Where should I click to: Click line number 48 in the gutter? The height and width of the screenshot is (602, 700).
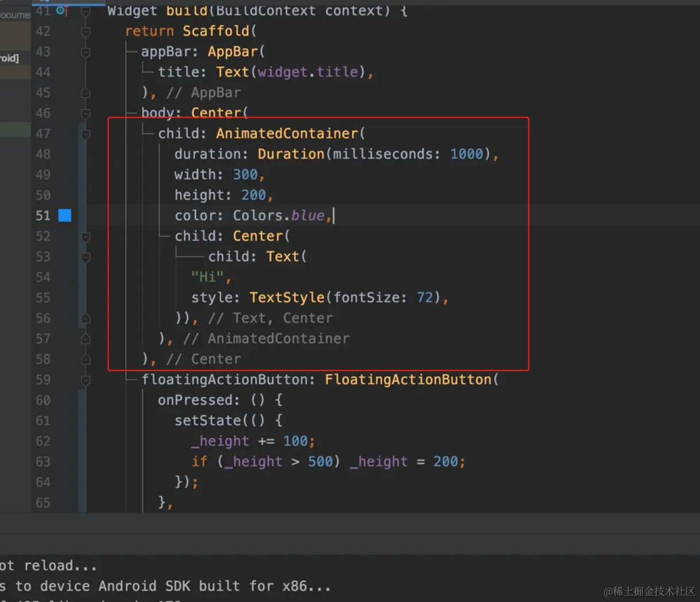(x=43, y=154)
